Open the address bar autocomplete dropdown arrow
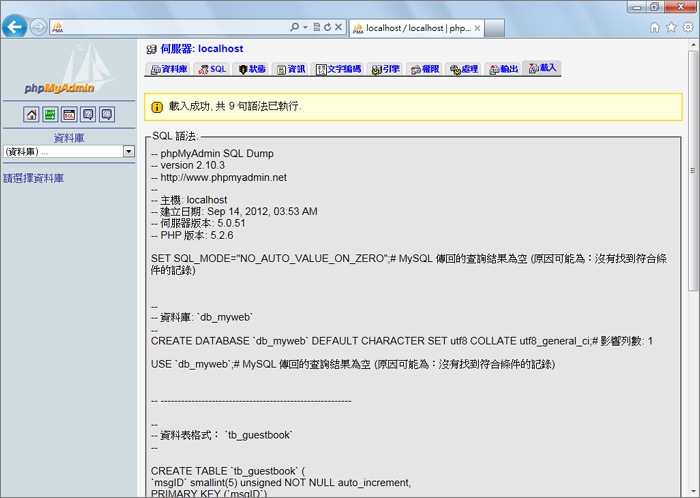This screenshot has height=498, width=700. [305, 27]
